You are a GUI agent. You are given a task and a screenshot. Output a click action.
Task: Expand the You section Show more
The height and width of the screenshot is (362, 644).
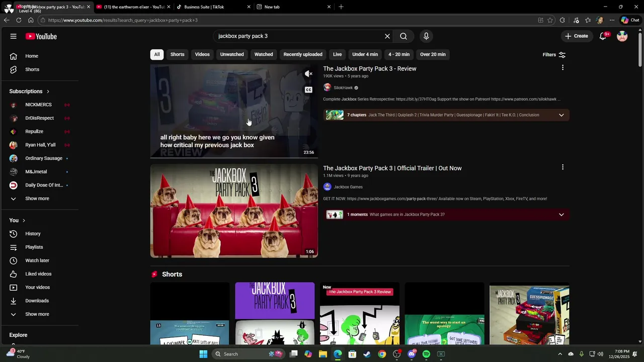tap(37, 314)
